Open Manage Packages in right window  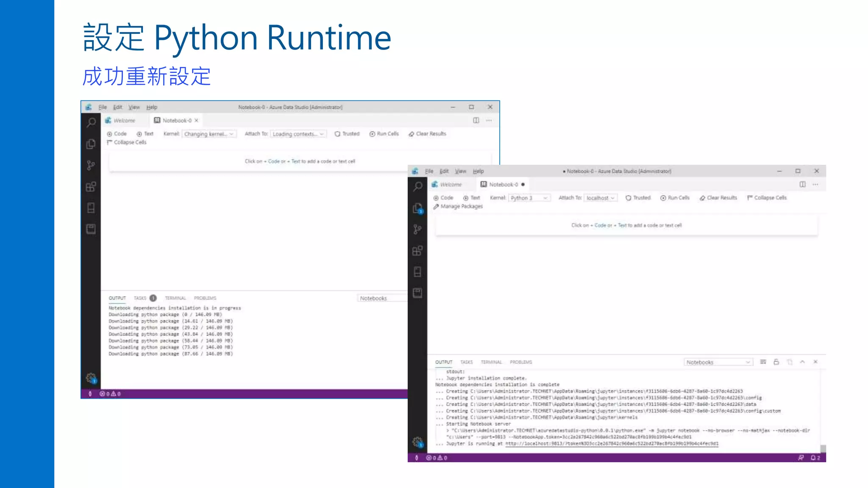tap(458, 206)
